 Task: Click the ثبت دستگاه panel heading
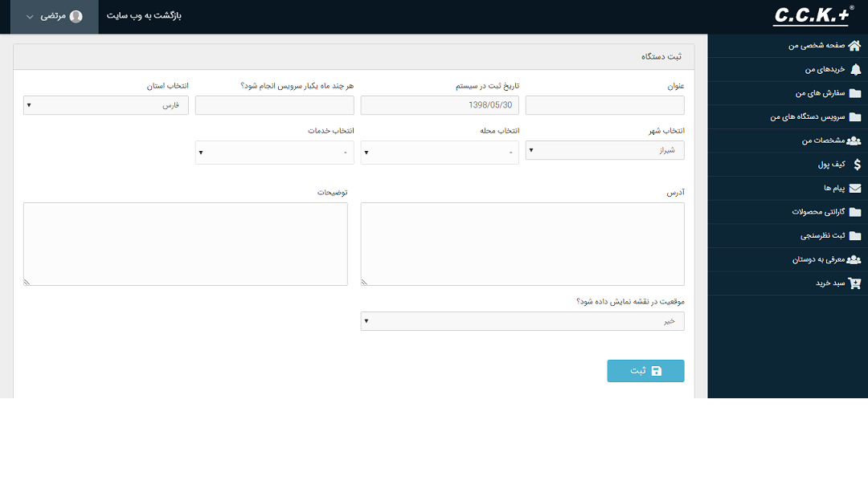pos(661,56)
